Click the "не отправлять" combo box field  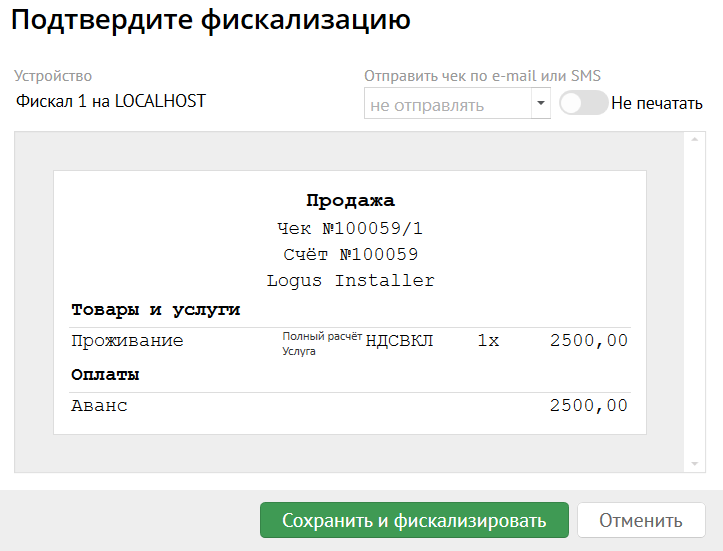pos(446,104)
